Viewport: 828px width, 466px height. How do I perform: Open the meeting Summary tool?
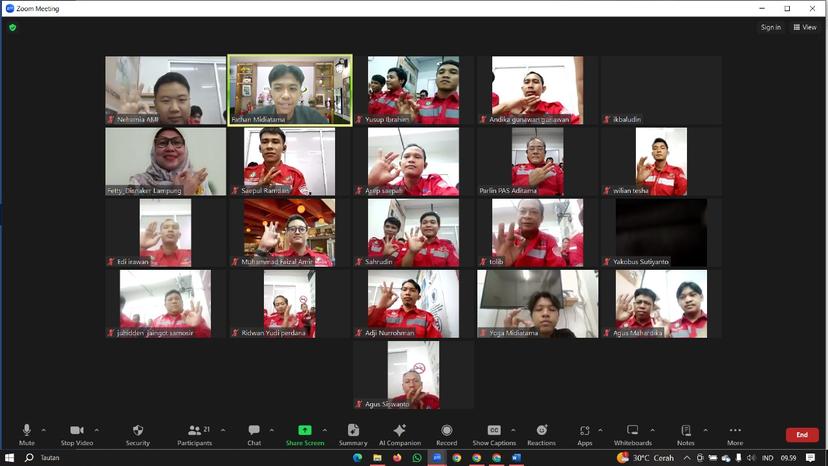(x=353, y=435)
